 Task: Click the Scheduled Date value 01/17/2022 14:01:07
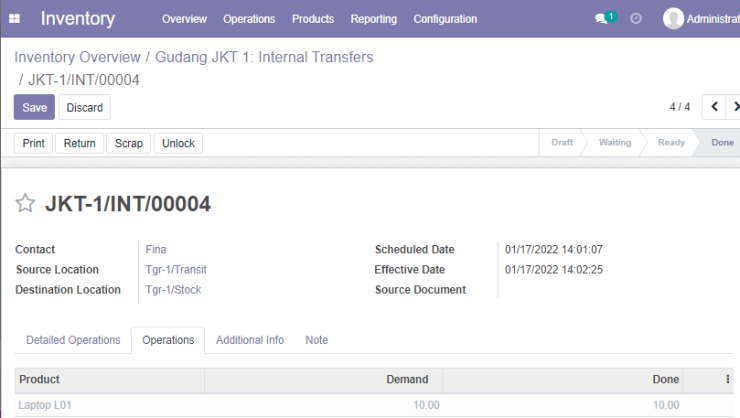click(554, 249)
